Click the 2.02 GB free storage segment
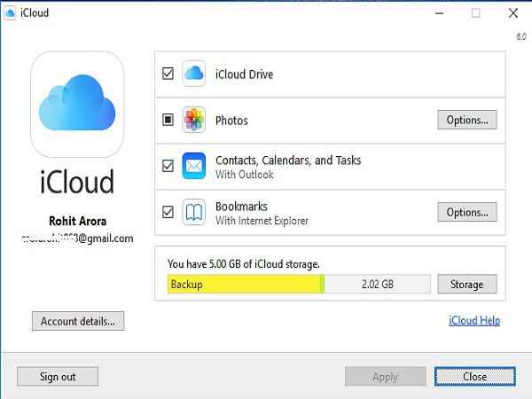Screen dimensions: 532x399 tap(379, 284)
